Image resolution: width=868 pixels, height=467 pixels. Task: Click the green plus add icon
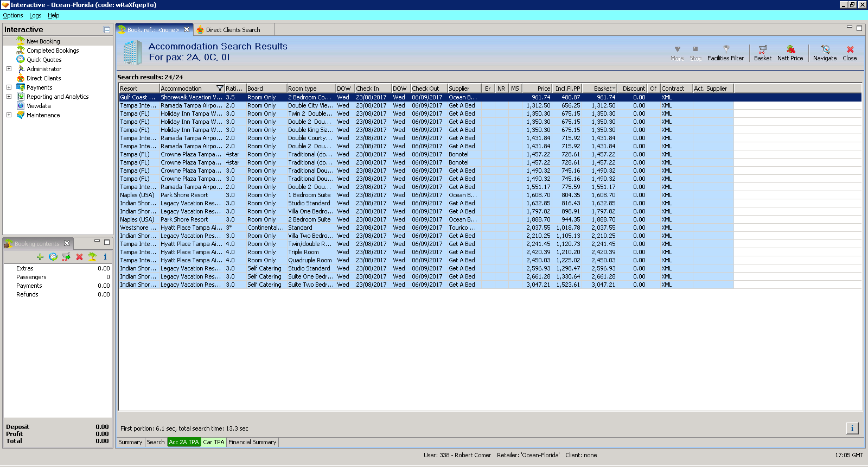[40, 257]
